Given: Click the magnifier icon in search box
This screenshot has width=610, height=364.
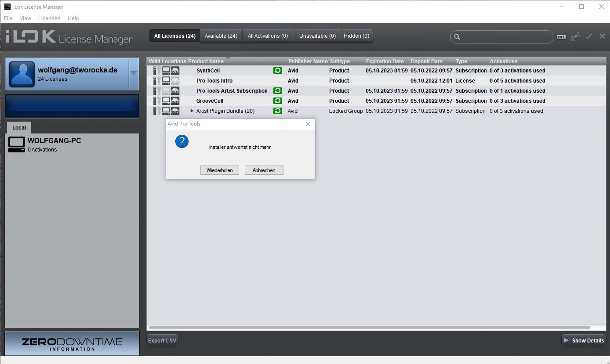Looking at the screenshot, I should click(457, 37).
